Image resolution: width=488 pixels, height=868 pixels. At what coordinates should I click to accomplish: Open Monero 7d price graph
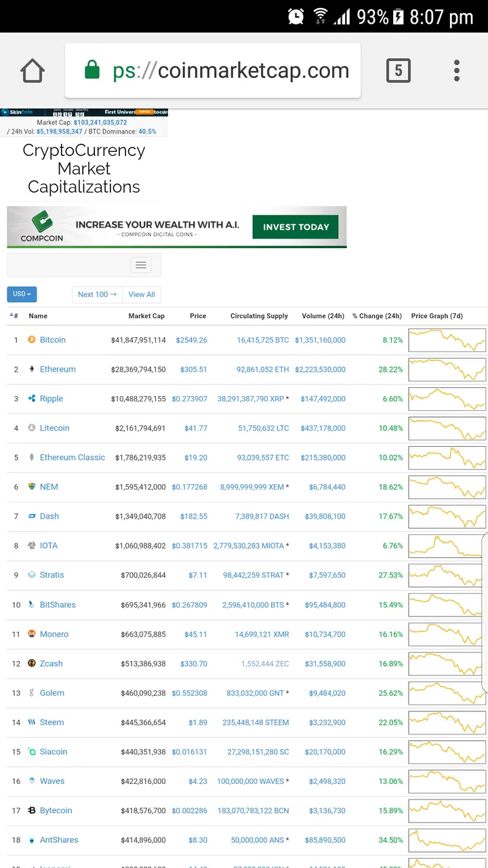pyautogui.click(x=447, y=634)
